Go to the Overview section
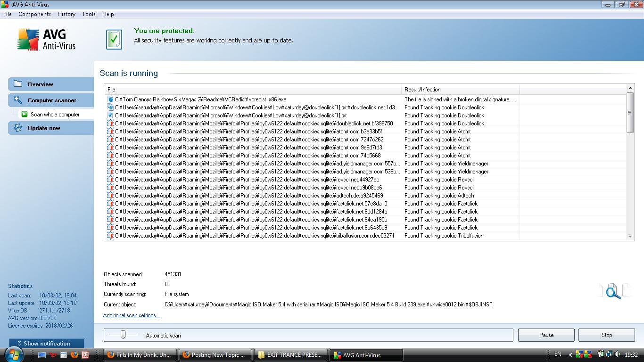Viewport: 644px width, 362px height. (x=51, y=84)
